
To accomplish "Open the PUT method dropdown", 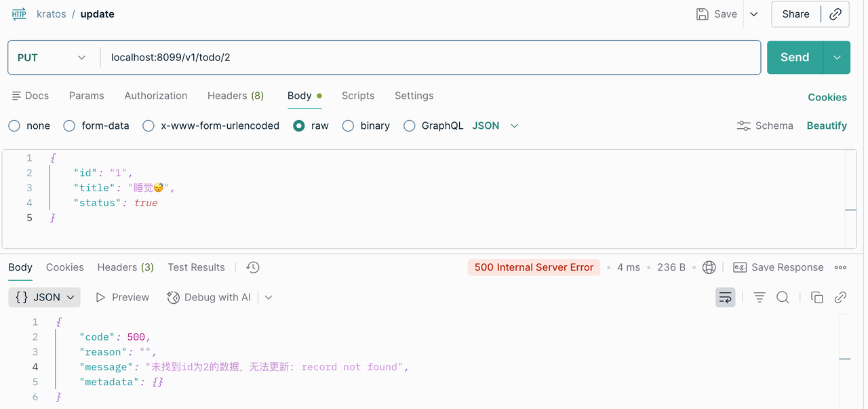I will point(52,58).
